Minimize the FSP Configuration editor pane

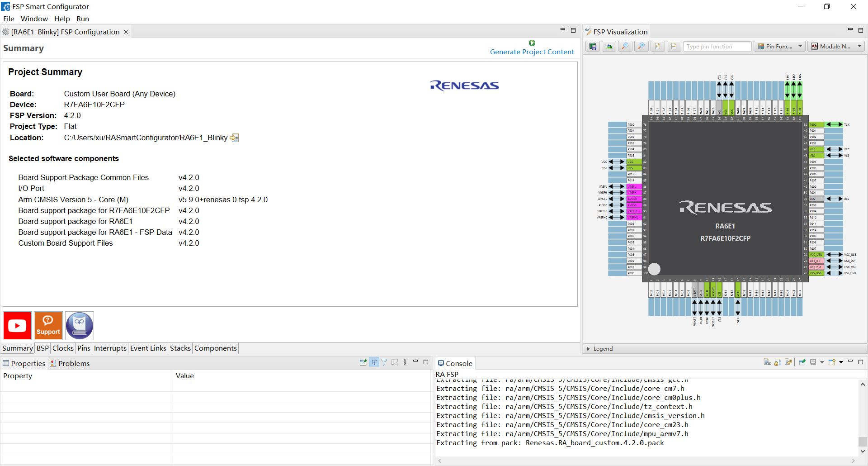pos(563,30)
